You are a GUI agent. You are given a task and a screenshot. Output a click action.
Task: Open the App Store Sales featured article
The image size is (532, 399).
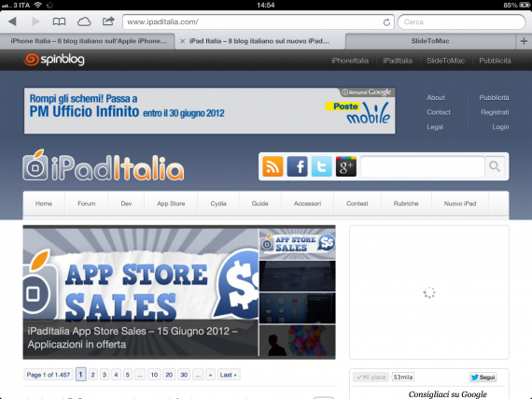pos(141,292)
